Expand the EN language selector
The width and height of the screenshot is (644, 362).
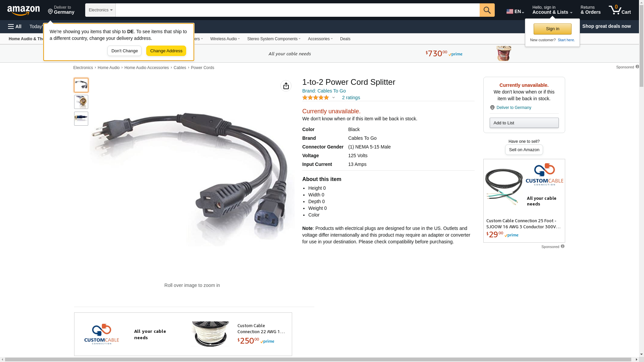[x=515, y=11]
